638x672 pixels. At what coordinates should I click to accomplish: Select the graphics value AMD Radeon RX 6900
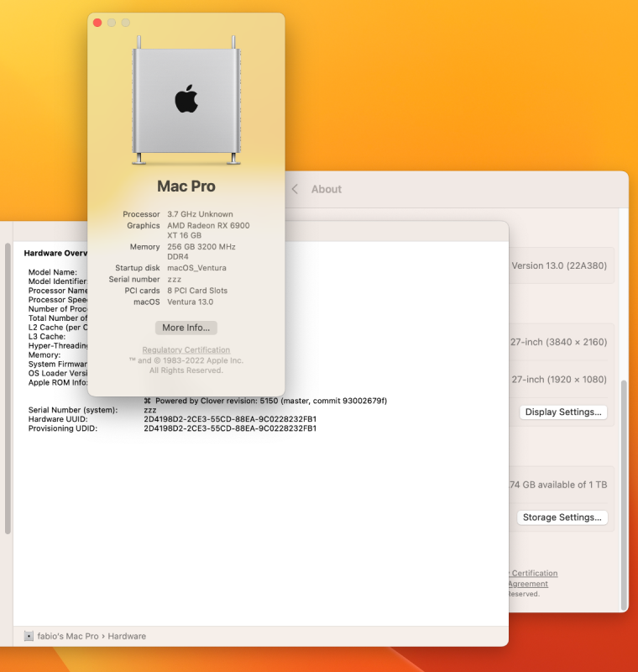coord(208,225)
